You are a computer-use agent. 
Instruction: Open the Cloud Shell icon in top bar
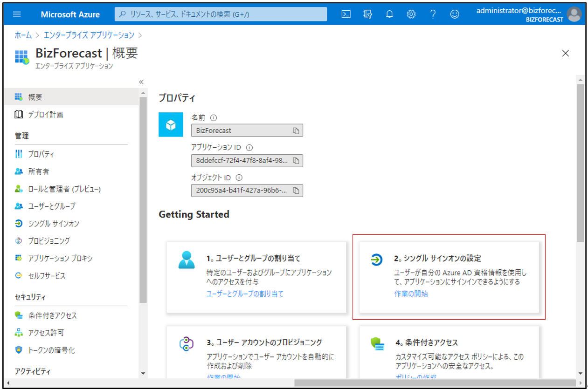[x=346, y=14]
